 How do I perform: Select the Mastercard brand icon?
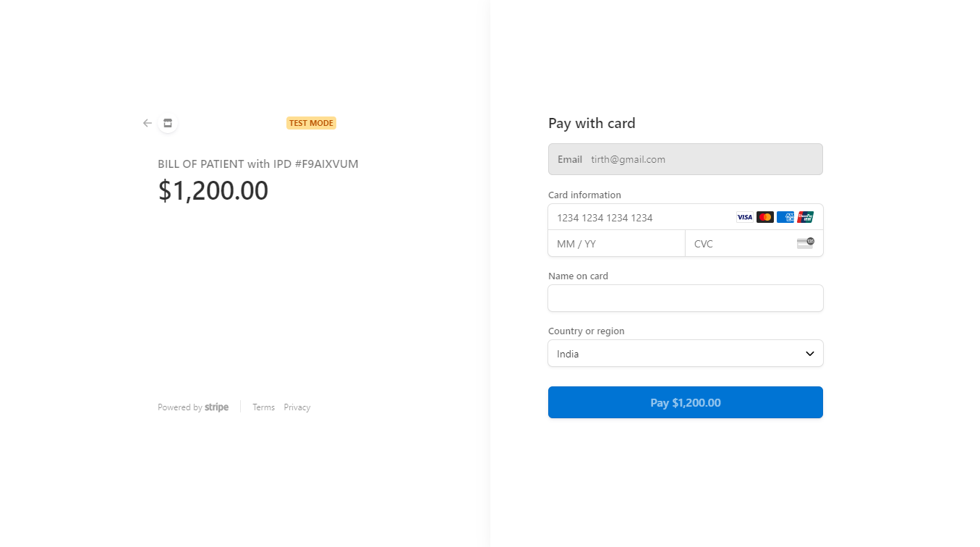pos(765,217)
